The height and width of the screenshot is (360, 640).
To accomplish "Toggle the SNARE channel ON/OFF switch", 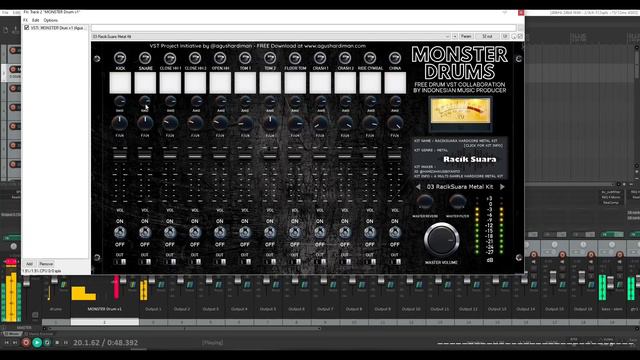I will [x=145, y=233].
